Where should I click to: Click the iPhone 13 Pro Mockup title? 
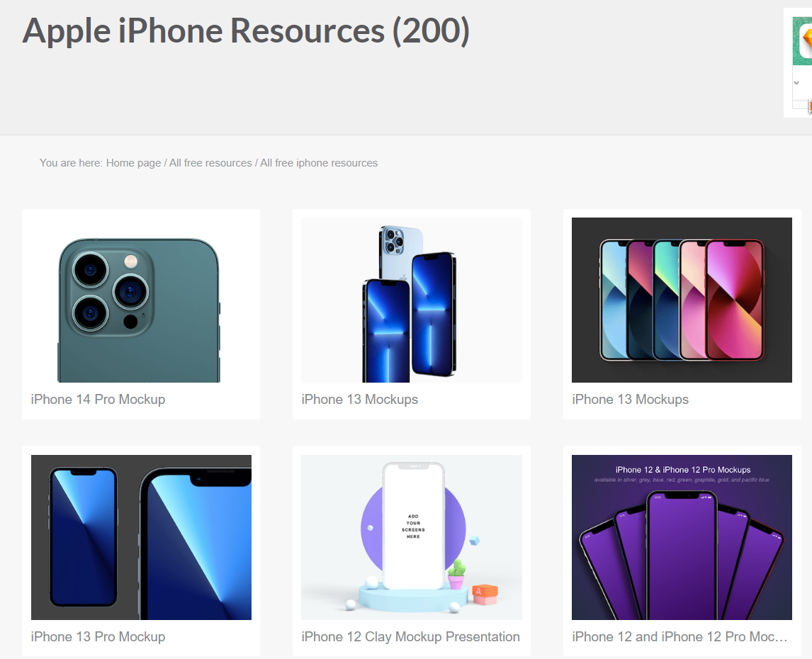[98, 637]
